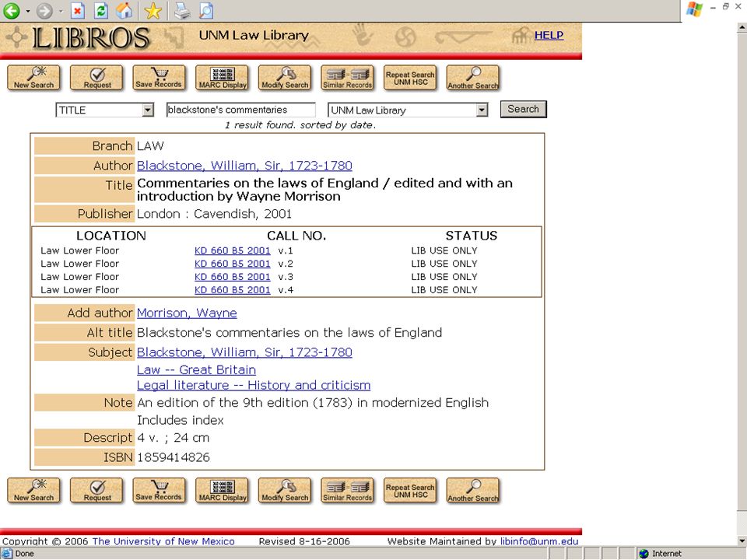Image resolution: width=747 pixels, height=560 pixels.
Task: Click the bottom New Search button
Action: coord(33,491)
